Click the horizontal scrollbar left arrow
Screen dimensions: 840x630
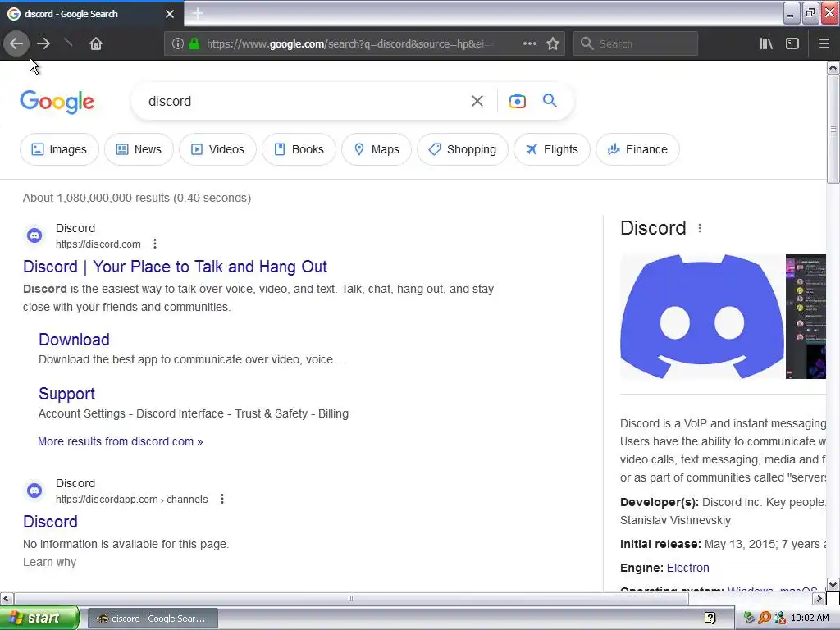(x=7, y=598)
